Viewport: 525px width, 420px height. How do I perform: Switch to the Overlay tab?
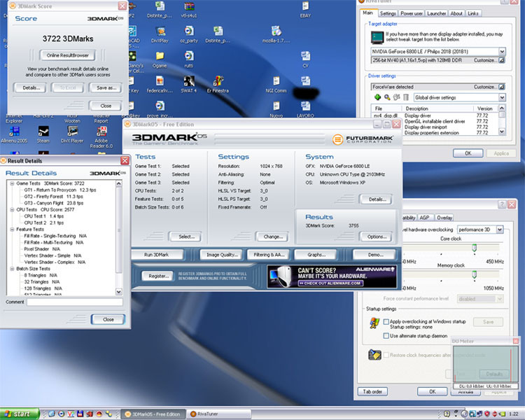[x=444, y=218]
